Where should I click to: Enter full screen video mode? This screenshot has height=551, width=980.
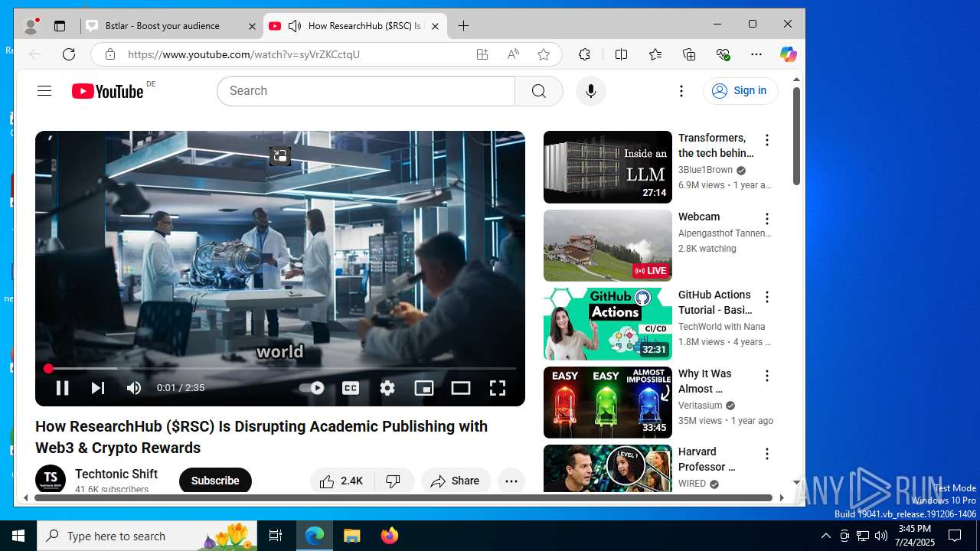(x=498, y=388)
